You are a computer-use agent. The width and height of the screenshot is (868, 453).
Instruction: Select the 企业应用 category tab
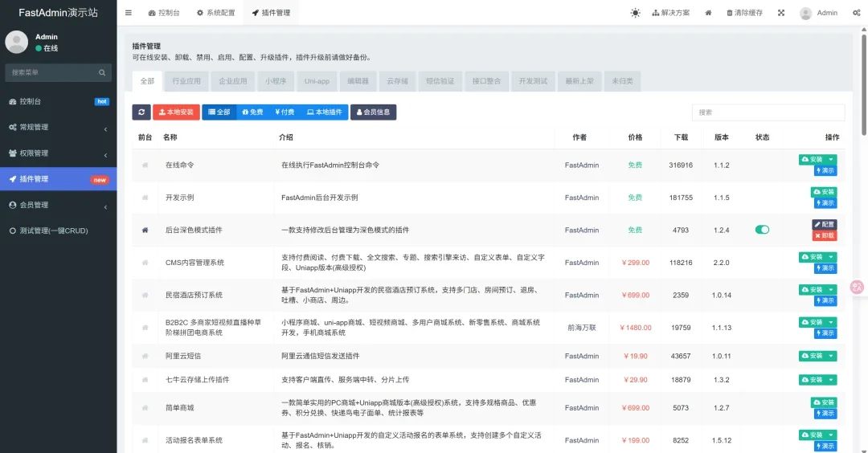coord(232,81)
